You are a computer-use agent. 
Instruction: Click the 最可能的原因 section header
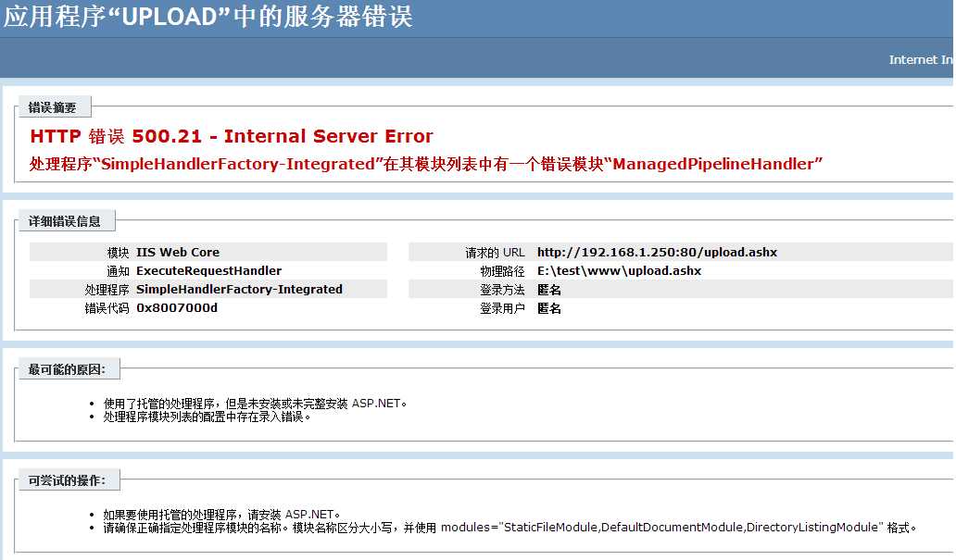click(x=68, y=367)
